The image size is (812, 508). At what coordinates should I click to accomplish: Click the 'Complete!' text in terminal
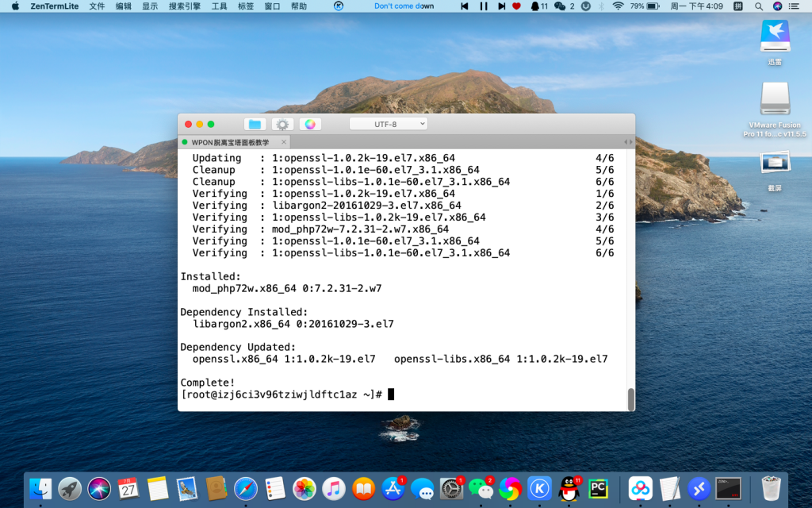click(x=208, y=383)
